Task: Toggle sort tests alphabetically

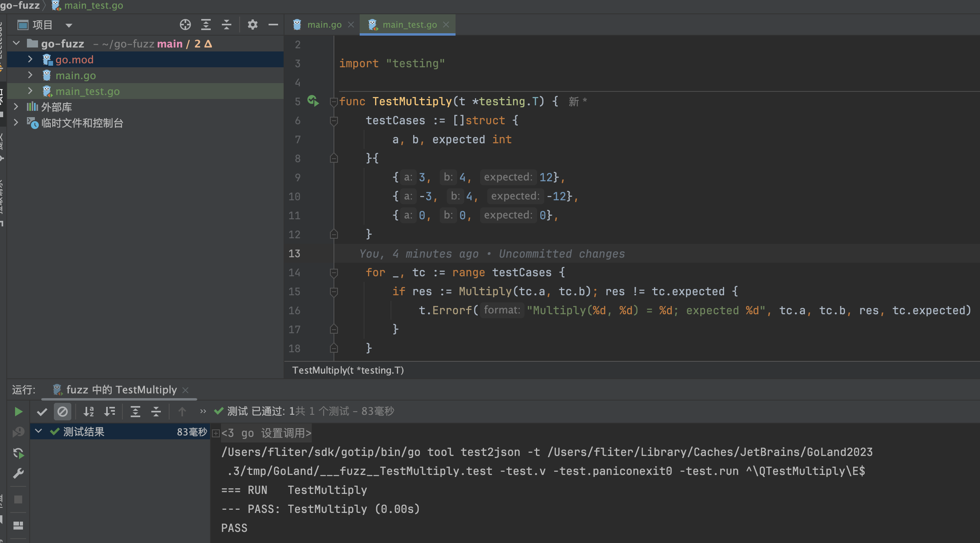Action: 89,412
